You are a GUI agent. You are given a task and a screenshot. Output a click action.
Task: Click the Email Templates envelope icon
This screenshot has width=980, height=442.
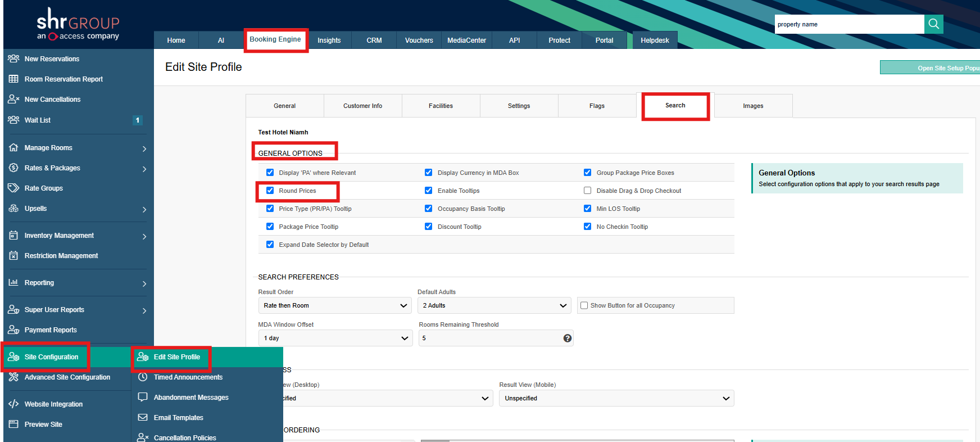click(143, 417)
